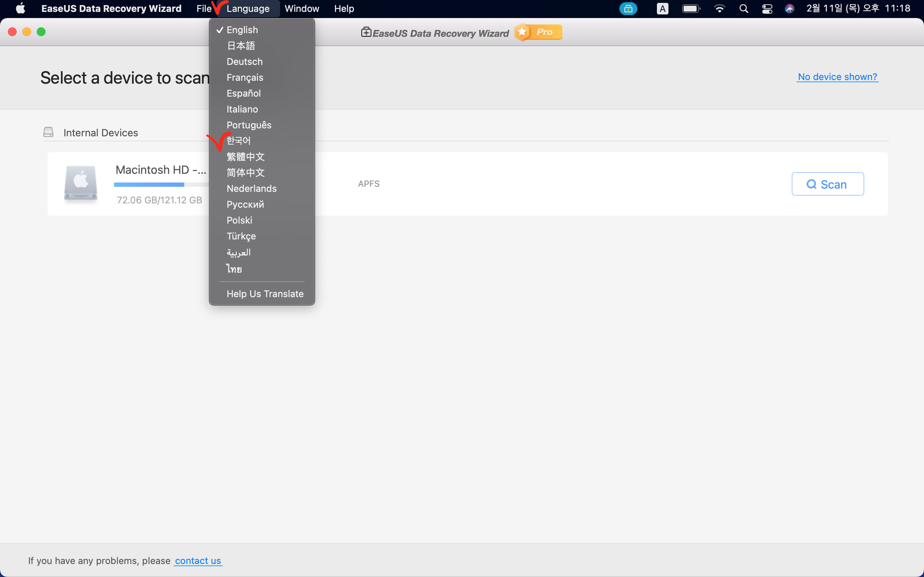
Task: Click the Macintosh HD storage usage bar
Action: point(160,185)
